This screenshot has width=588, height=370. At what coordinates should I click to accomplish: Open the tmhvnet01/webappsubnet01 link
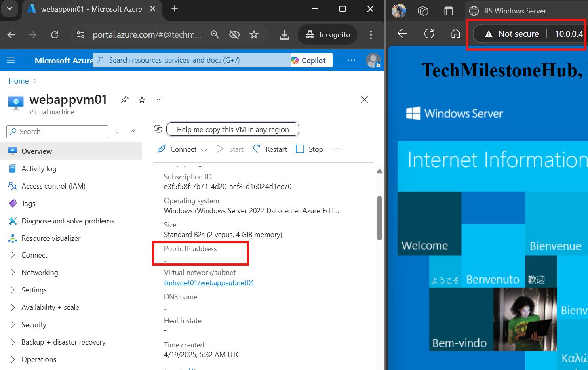click(x=209, y=282)
